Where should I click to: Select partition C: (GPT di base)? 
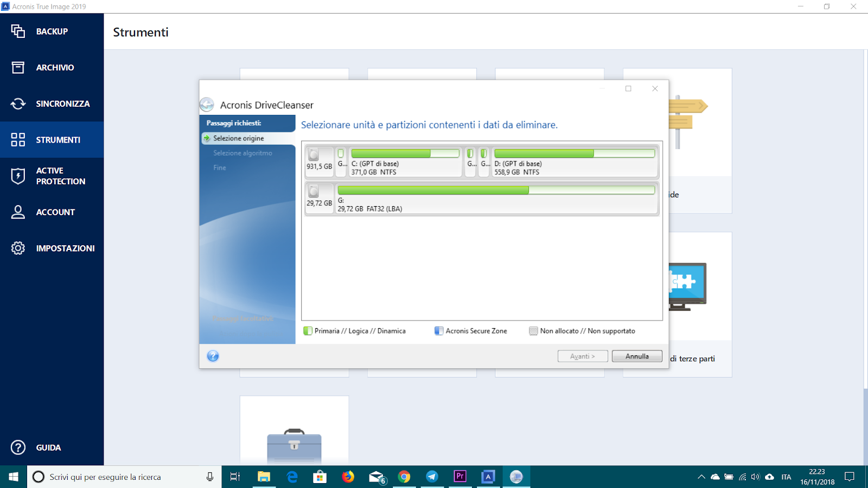click(x=406, y=162)
